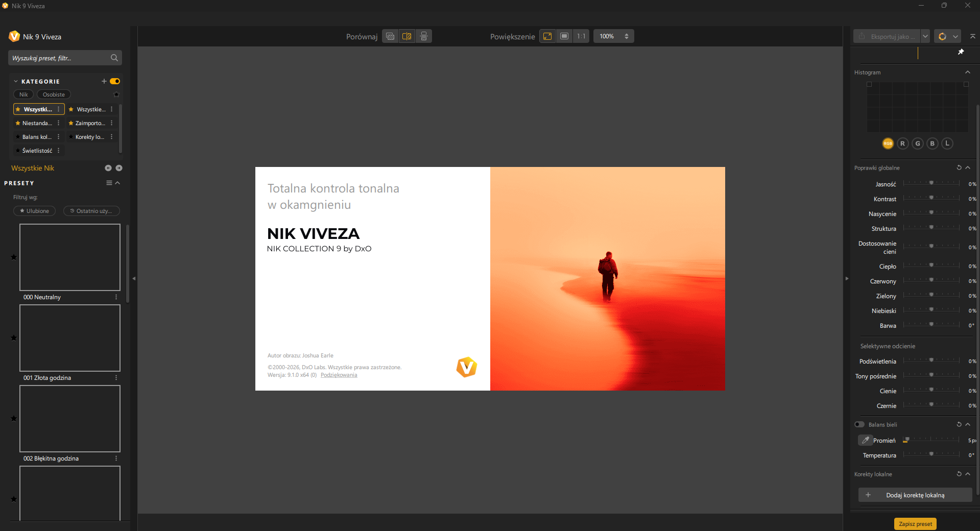The width and height of the screenshot is (980, 531).
Task: Open the DxO aperture-logo dropdown menu
Action: click(948, 36)
